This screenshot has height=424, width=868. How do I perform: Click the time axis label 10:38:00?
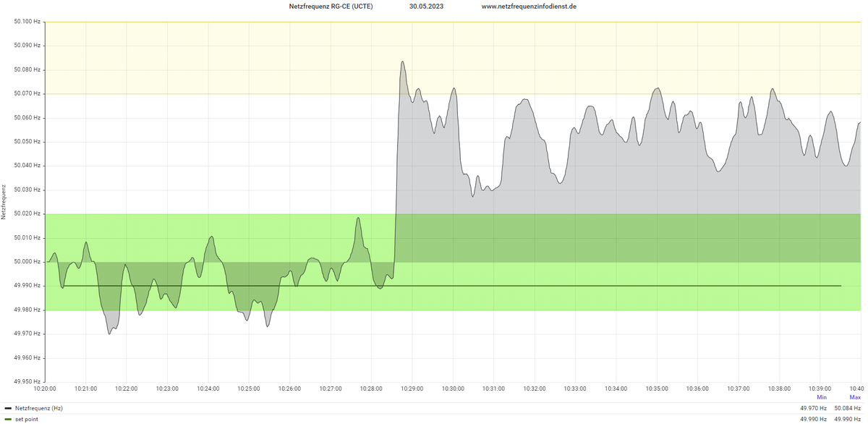pyautogui.click(x=779, y=389)
